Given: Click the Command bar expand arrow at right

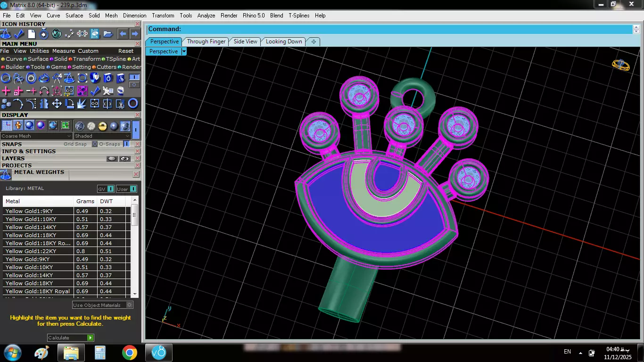Looking at the screenshot, I should point(636,29).
